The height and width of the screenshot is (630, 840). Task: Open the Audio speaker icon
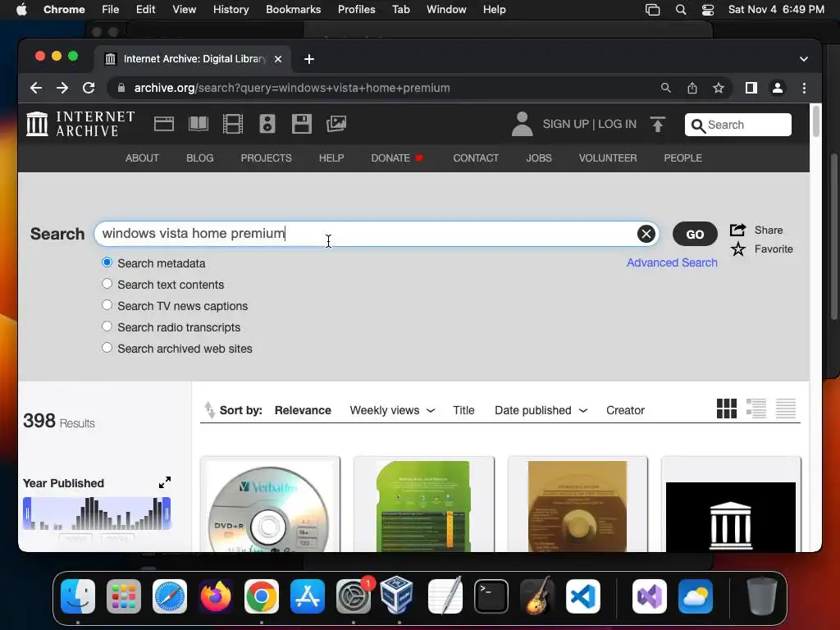click(x=267, y=124)
